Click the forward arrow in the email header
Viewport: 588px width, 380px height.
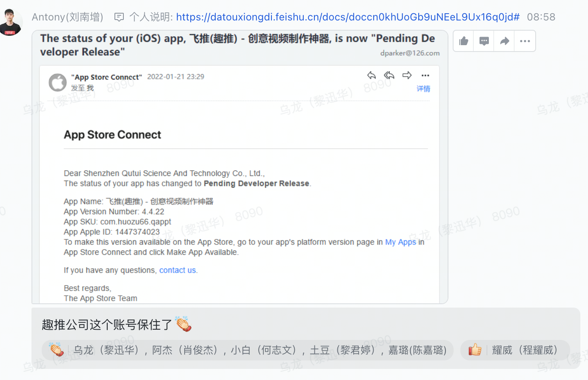407,75
